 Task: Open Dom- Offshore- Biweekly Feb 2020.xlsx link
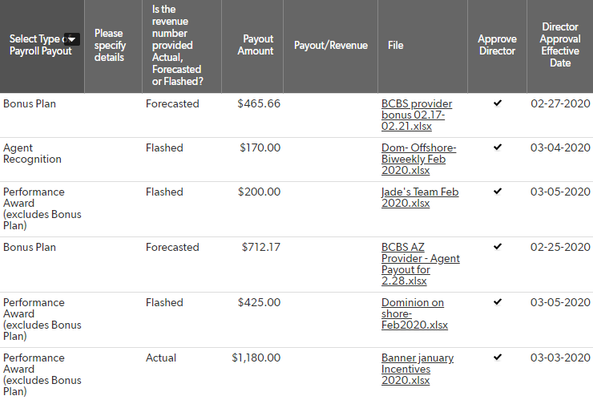click(418, 159)
